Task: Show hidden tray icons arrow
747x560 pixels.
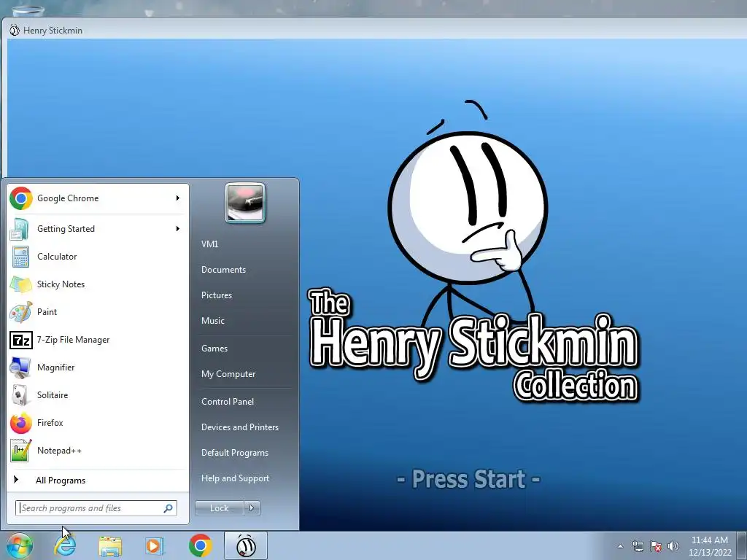Action: coord(620,546)
